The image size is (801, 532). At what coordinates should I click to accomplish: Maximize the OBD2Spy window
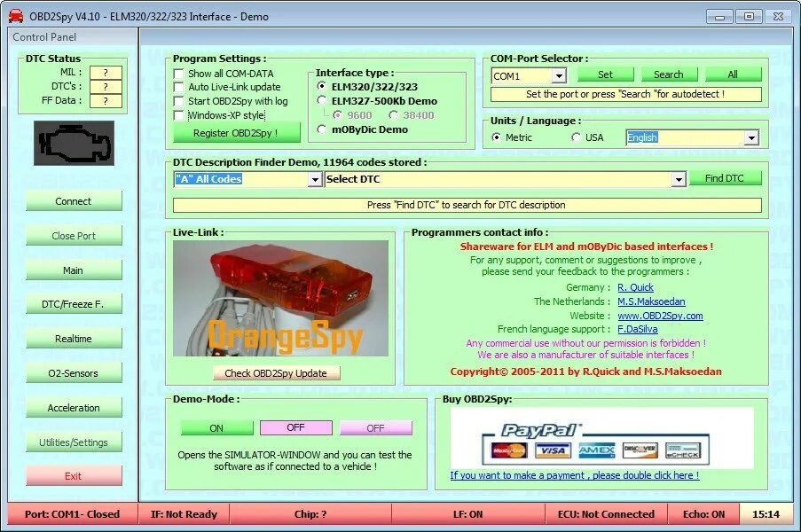pyautogui.click(x=749, y=17)
